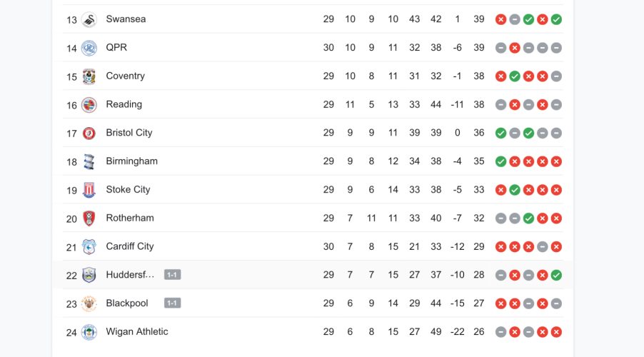The width and height of the screenshot is (644, 357).
Task: Click the Cardiff City crest icon
Action: [x=89, y=247]
